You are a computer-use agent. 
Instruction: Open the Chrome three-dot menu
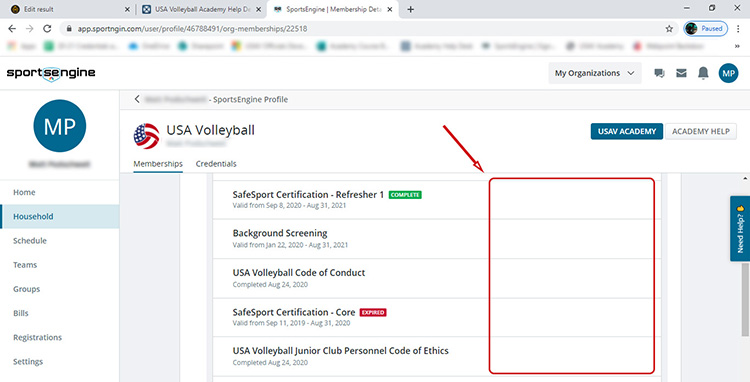[738, 29]
